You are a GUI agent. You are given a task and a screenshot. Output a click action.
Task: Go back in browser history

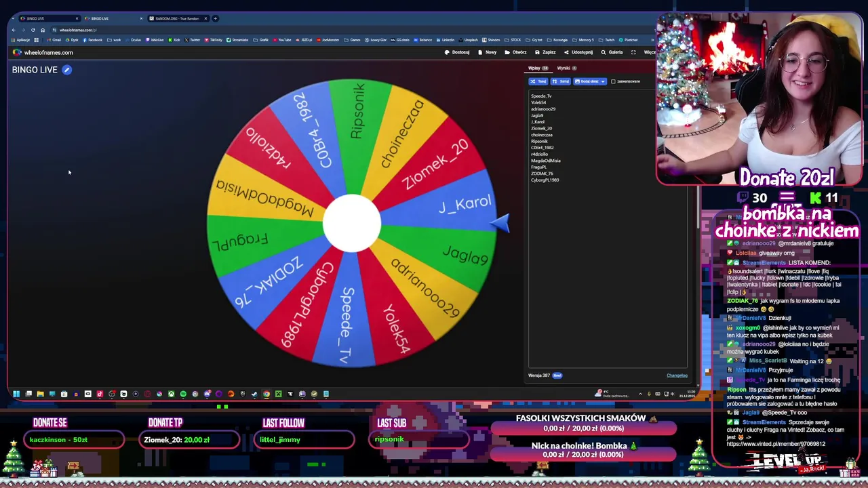click(14, 30)
